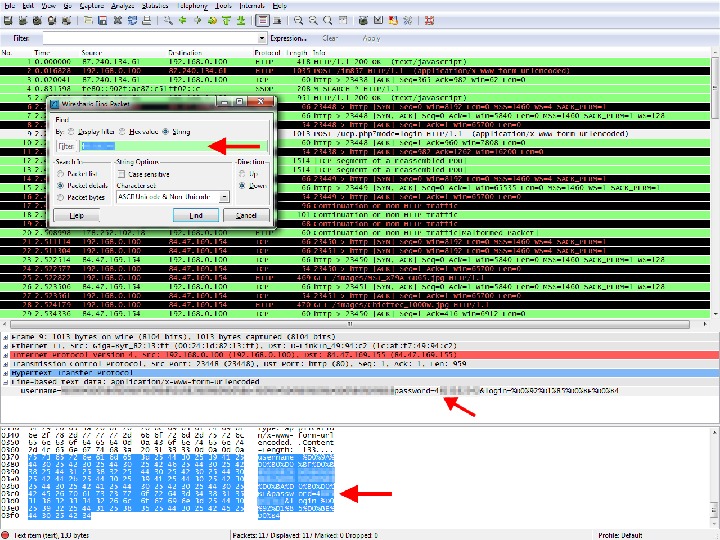Viewport: 720px width, 540px height.
Task: Open the Internals menu
Action: point(252,6)
